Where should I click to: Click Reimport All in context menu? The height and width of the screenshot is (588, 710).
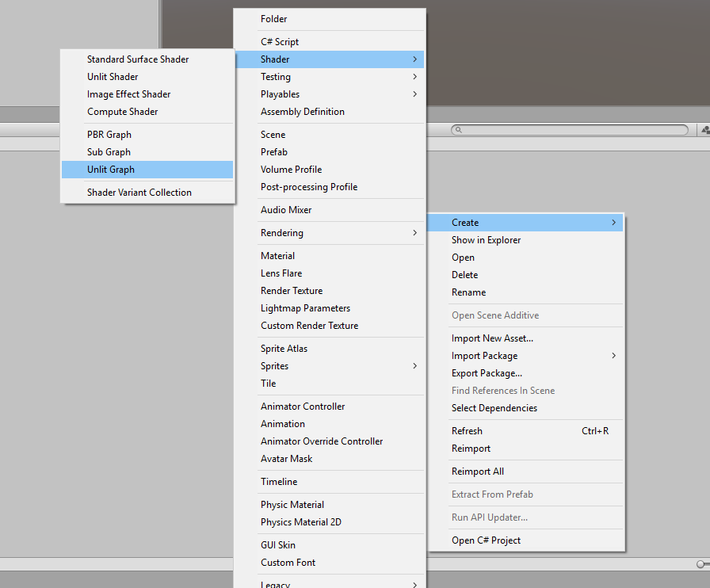477,472
